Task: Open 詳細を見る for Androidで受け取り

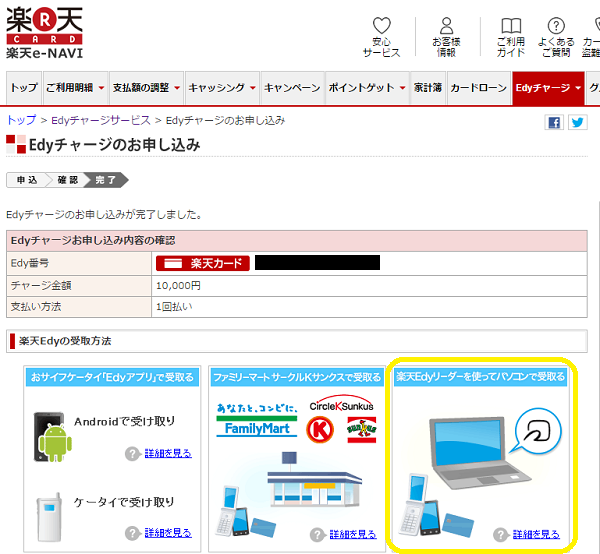Action: click(x=168, y=454)
